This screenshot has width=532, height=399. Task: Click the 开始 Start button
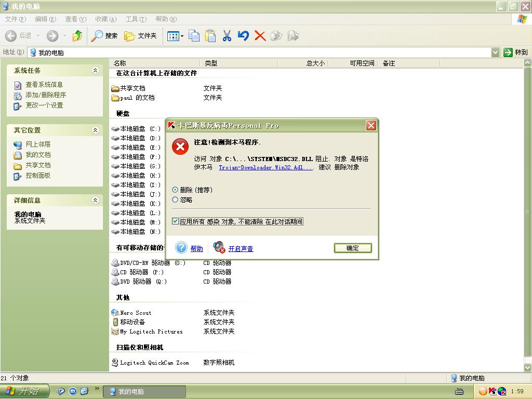click(x=24, y=391)
